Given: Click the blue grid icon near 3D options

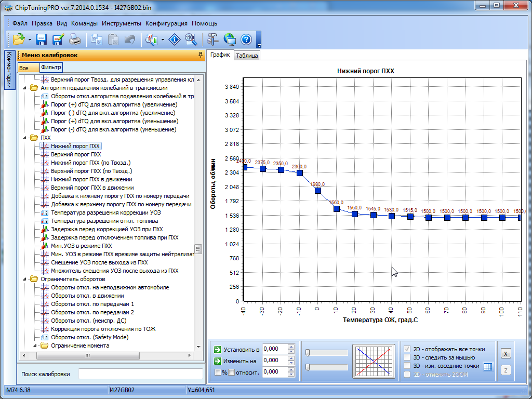Looking at the screenshot, I should click(x=487, y=366).
